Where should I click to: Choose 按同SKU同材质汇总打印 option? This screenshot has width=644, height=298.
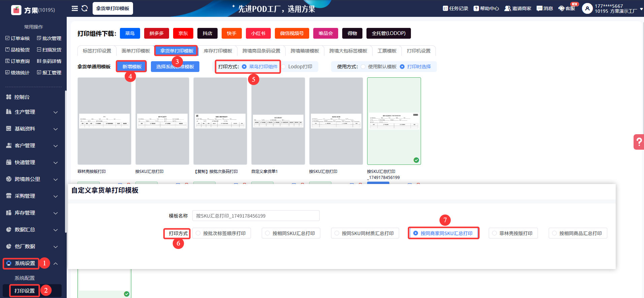point(365,233)
